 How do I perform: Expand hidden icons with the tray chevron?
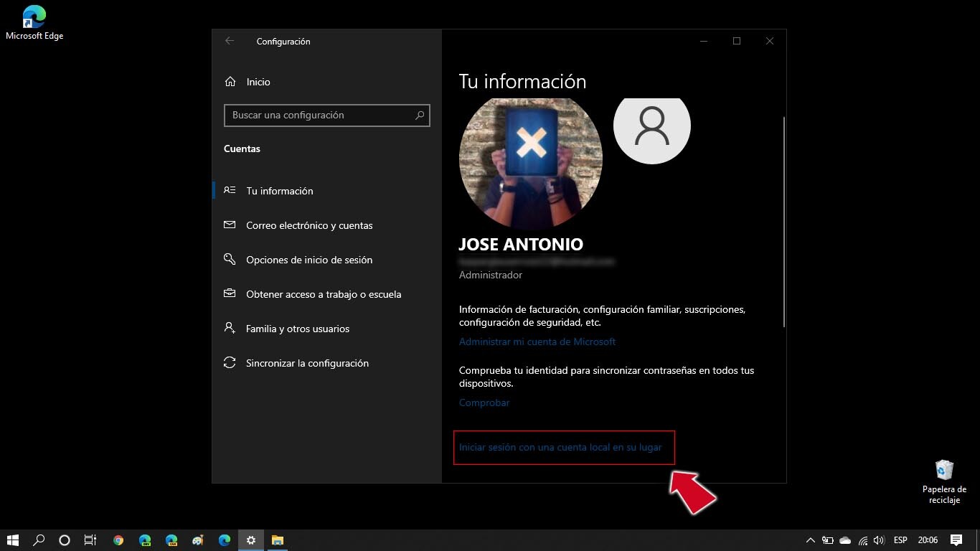click(x=810, y=540)
